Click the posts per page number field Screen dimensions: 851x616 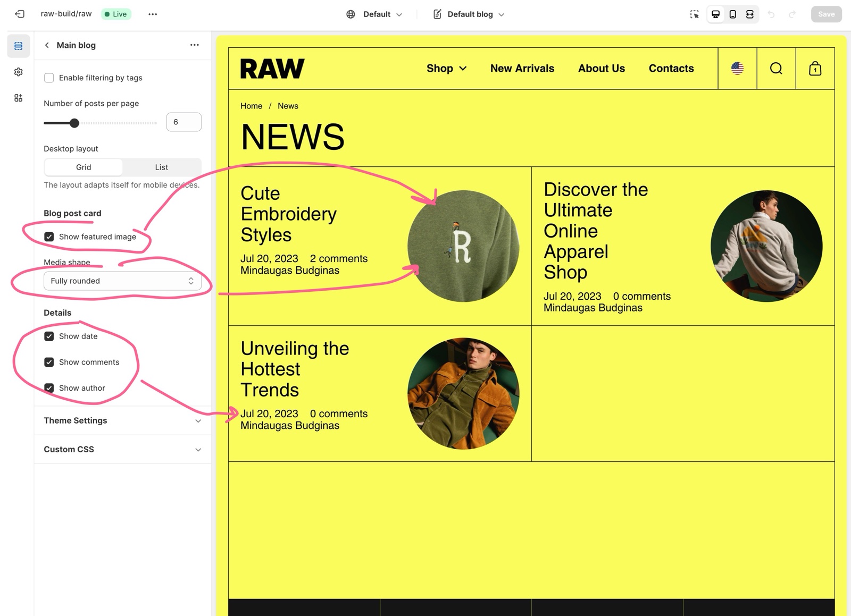183,122
